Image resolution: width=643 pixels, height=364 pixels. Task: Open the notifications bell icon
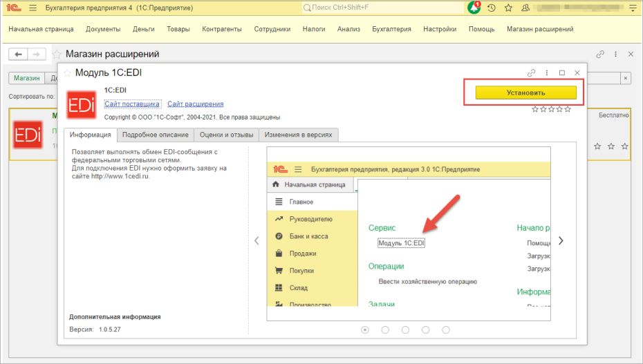point(474,8)
